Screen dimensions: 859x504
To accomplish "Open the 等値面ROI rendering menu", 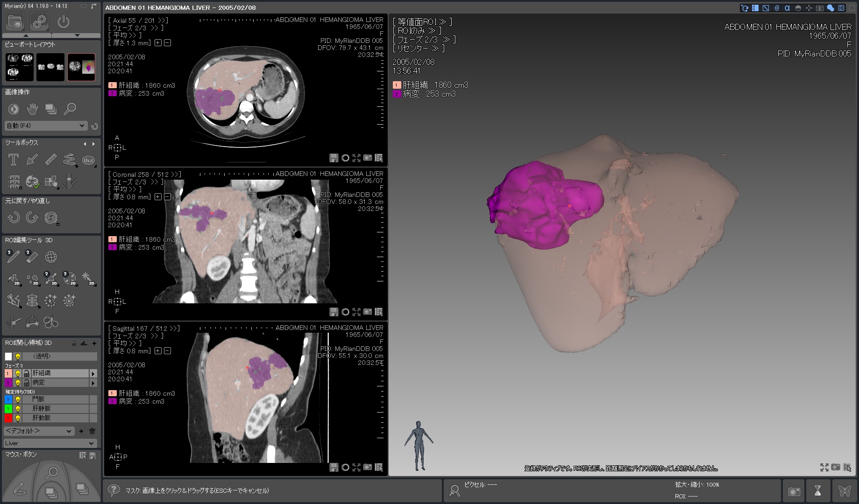I will coord(422,22).
